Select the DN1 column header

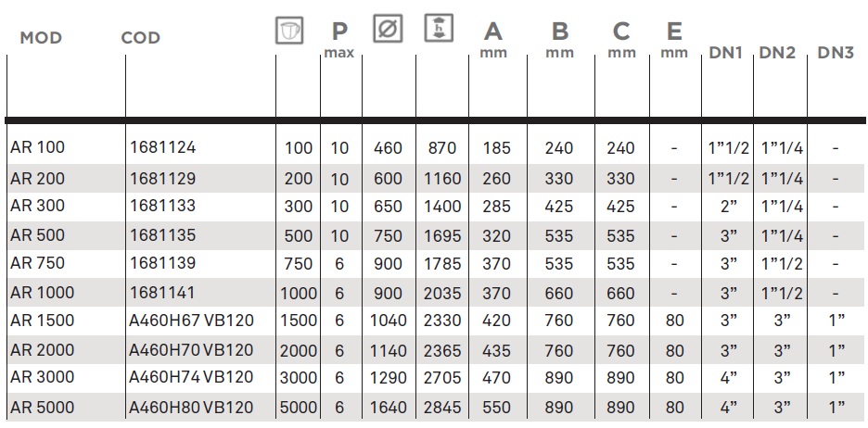click(725, 53)
